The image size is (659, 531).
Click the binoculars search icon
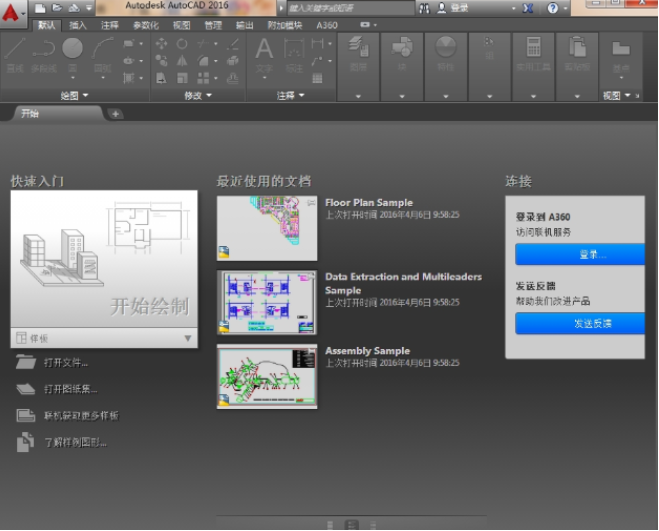click(x=424, y=8)
